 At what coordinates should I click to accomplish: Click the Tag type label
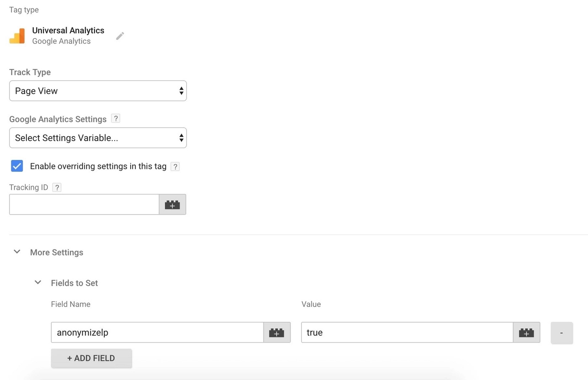point(24,10)
